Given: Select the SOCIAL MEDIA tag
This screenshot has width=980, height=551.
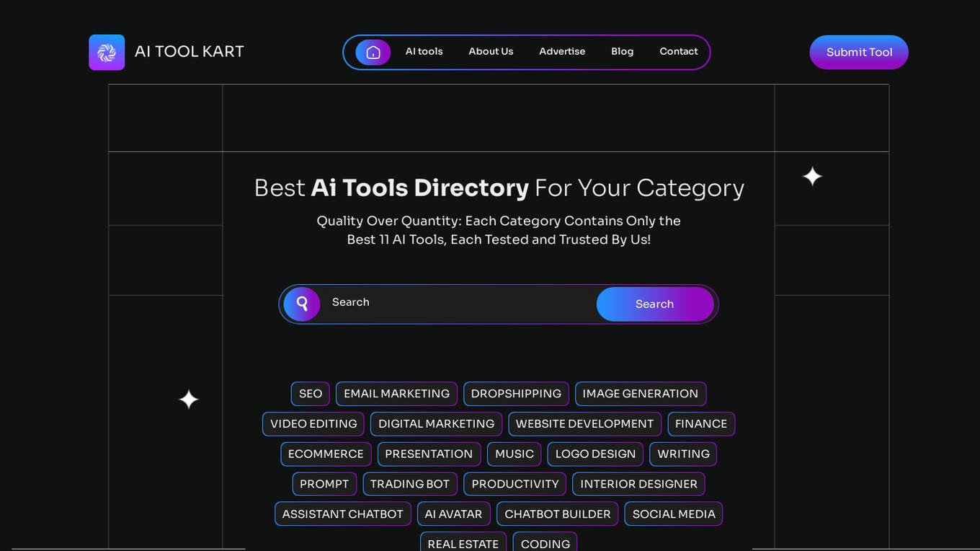Looking at the screenshot, I should coord(674,514).
